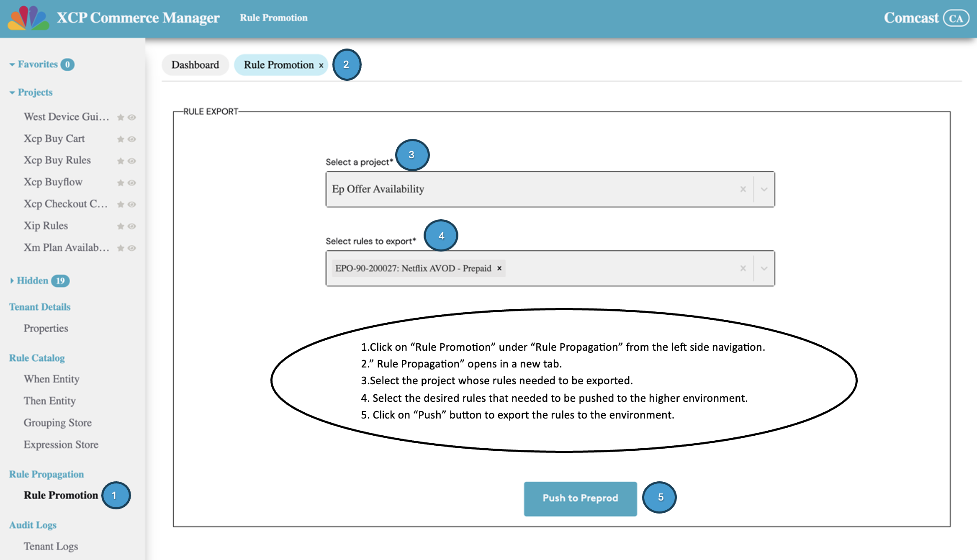Hide Xm Plan Availab project via eye icon

[132, 248]
